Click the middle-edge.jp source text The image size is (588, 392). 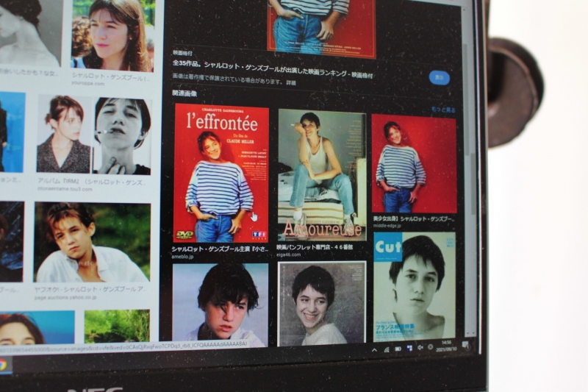(x=387, y=226)
